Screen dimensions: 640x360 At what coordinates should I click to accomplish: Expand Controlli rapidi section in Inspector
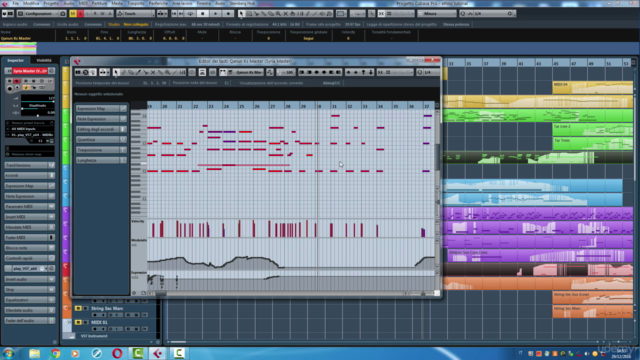pyautogui.click(x=29, y=258)
